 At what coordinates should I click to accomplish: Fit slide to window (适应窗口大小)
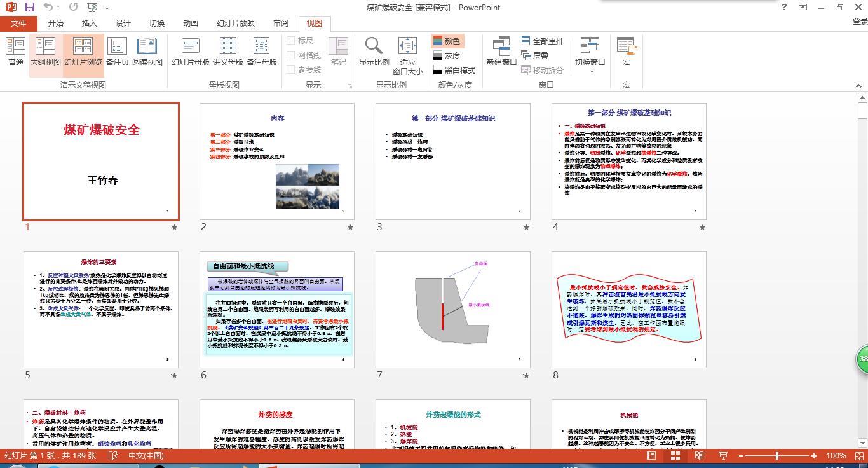407,56
